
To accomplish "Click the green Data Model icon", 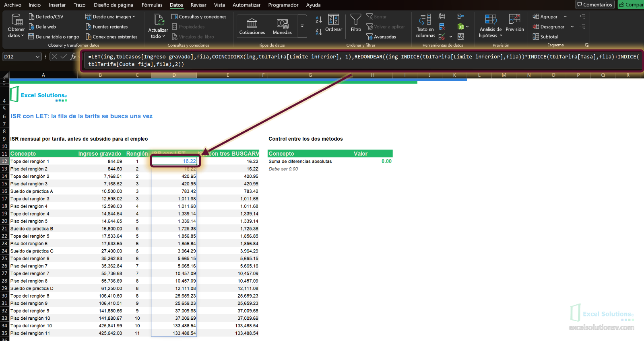I will point(461,27).
